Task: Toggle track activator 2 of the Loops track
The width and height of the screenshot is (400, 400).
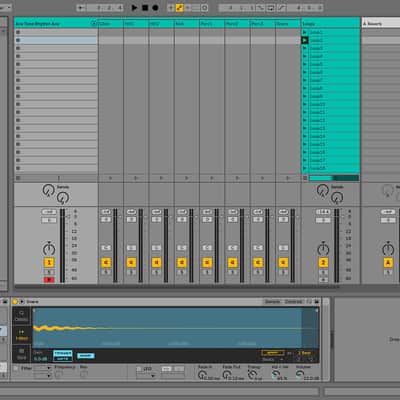Action: coord(323,263)
